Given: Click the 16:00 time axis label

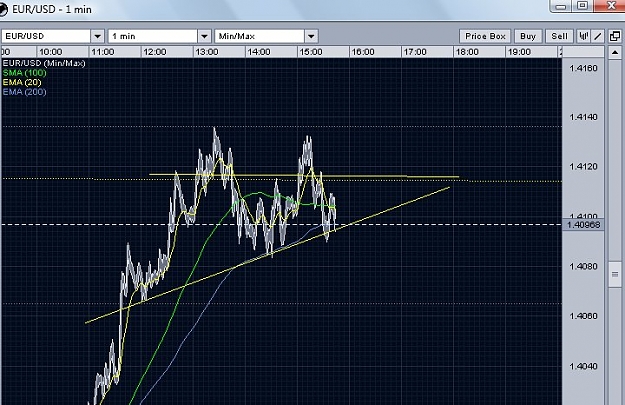Looking at the screenshot, I should click(x=363, y=52).
